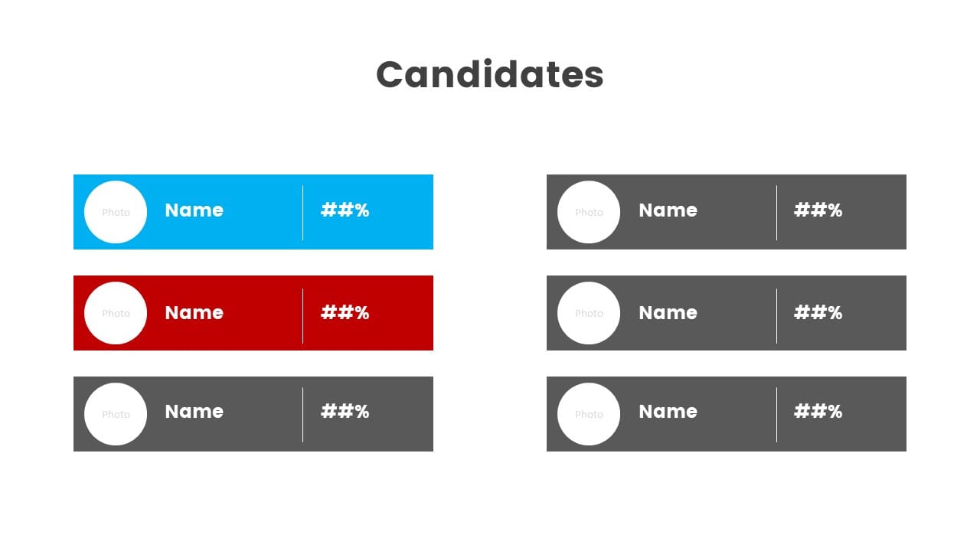Click ##% value in bottom-right gray card

[x=818, y=412]
